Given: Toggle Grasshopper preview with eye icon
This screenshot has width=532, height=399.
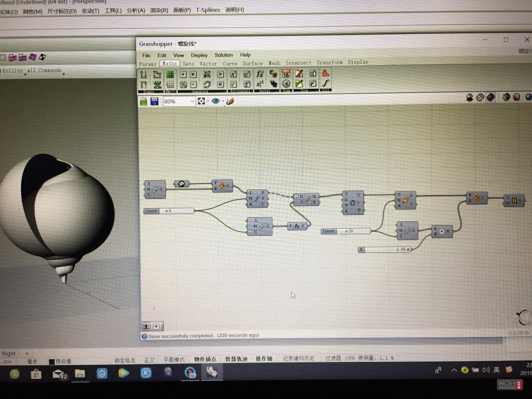Looking at the screenshot, I should click(x=216, y=101).
